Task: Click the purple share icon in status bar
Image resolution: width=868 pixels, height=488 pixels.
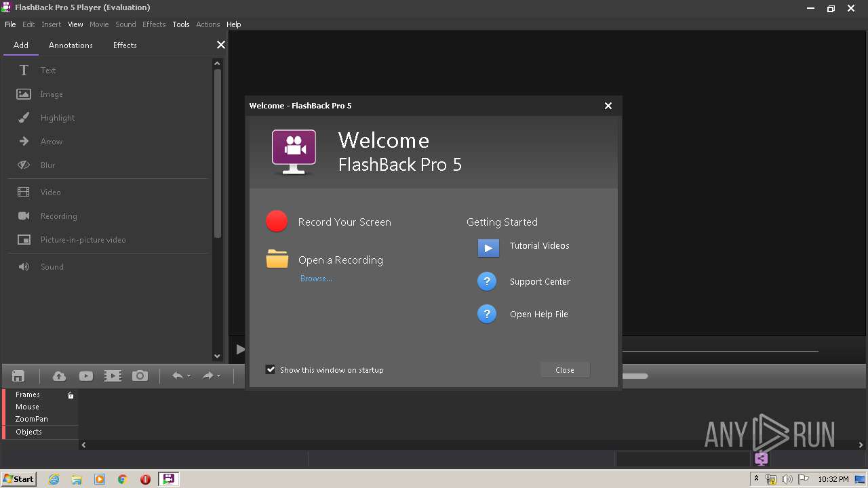Action: coord(761,459)
